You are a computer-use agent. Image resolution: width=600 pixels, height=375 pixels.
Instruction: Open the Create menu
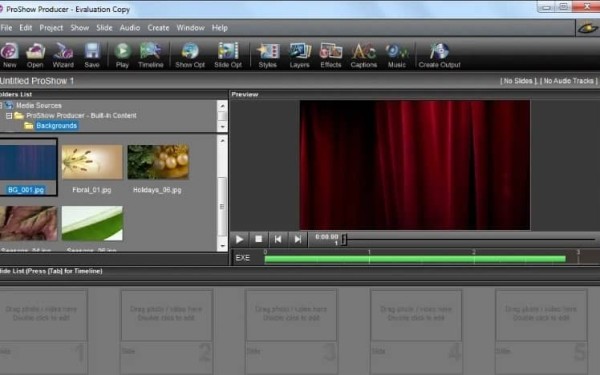158,28
